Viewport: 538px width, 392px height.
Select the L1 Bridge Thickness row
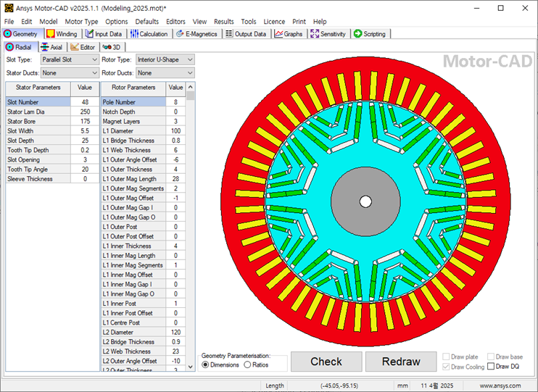(144, 141)
